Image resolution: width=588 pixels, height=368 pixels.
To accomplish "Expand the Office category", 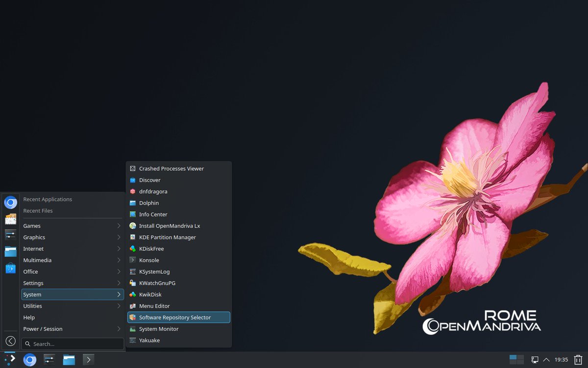I will pos(72,271).
